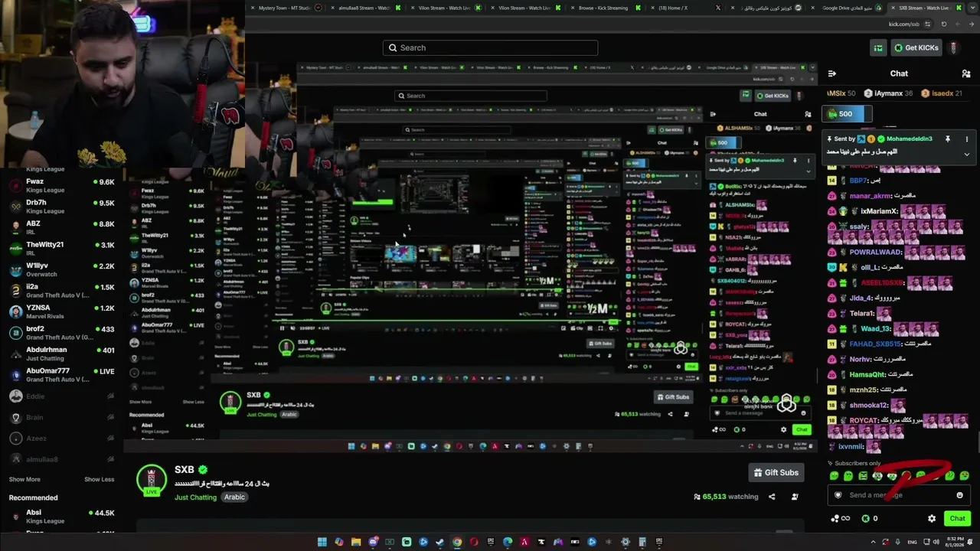
Task: Expand the pinned message chevron
Action: click(x=966, y=154)
